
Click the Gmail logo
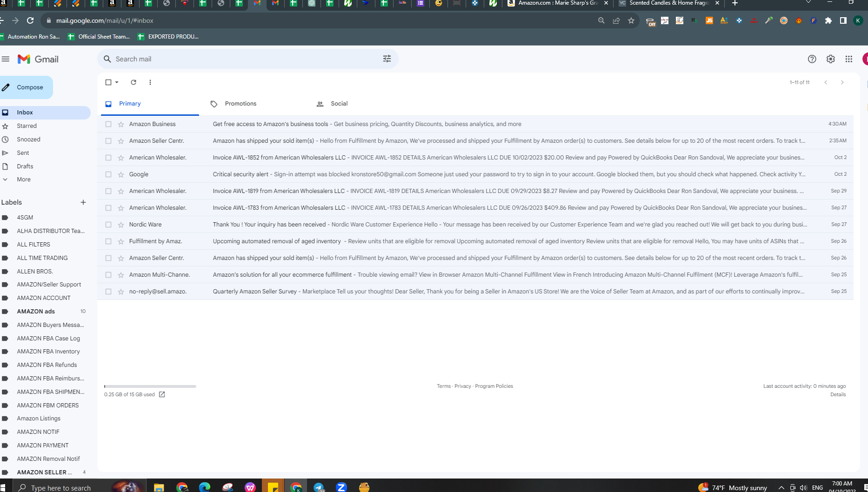coord(38,59)
